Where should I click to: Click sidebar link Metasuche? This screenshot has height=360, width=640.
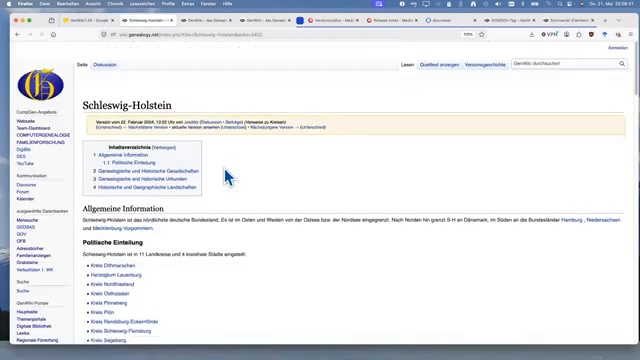tap(27, 220)
